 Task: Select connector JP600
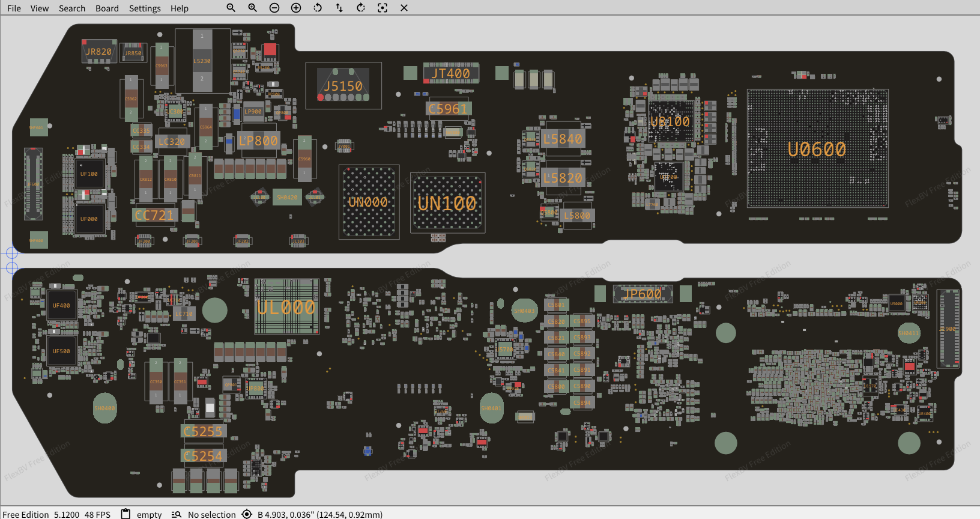point(643,294)
